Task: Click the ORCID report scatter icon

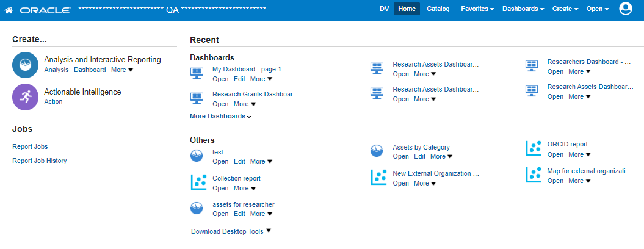Action: (534, 148)
